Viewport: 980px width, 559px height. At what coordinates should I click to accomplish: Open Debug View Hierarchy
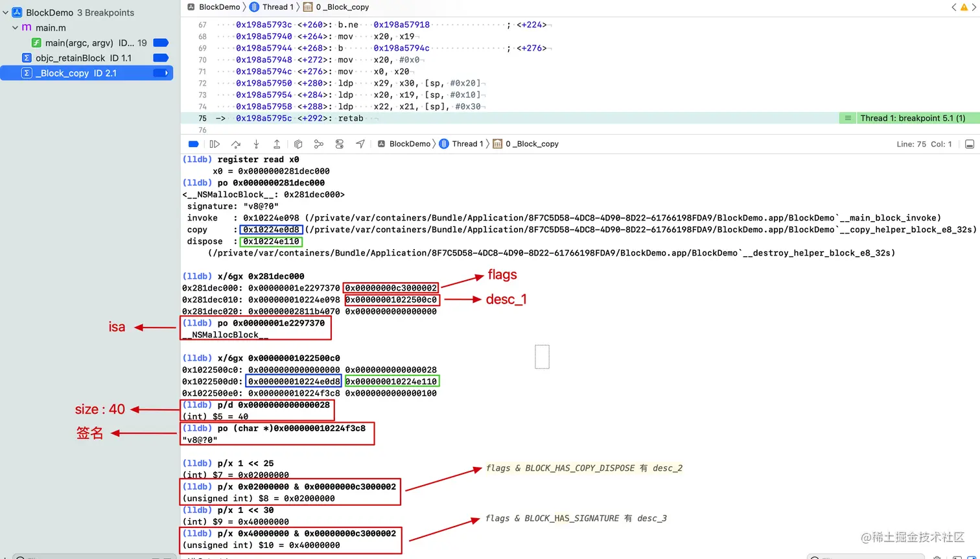point(298,144)
